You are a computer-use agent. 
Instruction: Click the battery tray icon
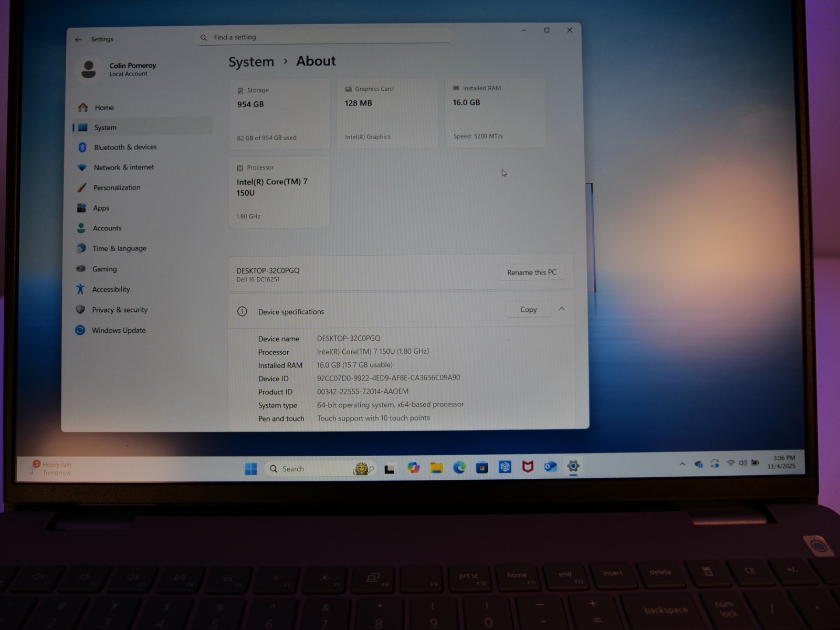755,463
